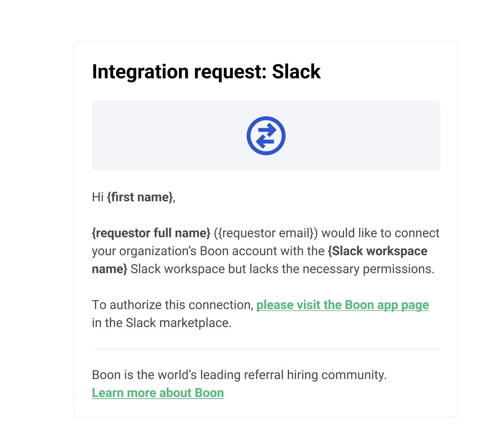
Task: Click the '{first name}' placeholder in greeting
Action: coord(140,197)
